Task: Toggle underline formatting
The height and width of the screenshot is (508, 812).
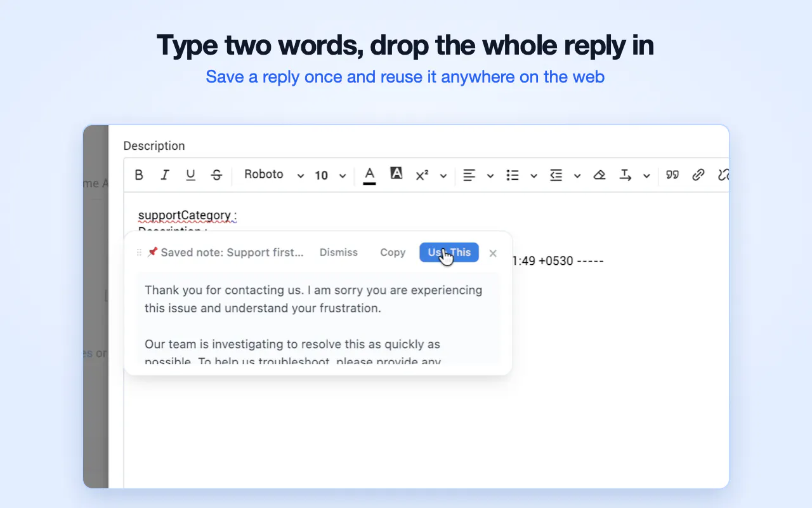Action: (190, 175)
